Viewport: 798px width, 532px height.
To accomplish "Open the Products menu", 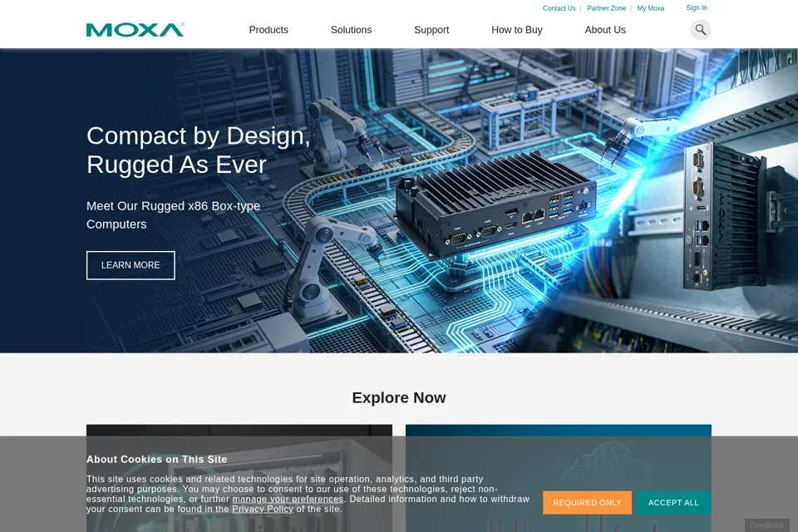I will pos(268,30).
